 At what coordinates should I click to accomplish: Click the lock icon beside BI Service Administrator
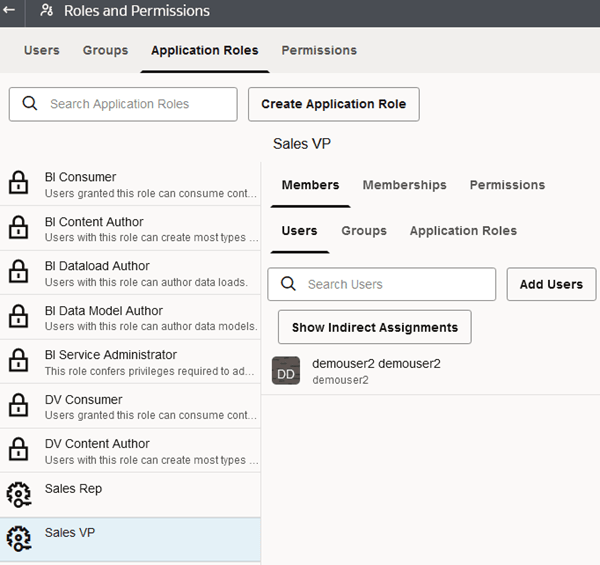pyautogui.click(x=18, y=362)
